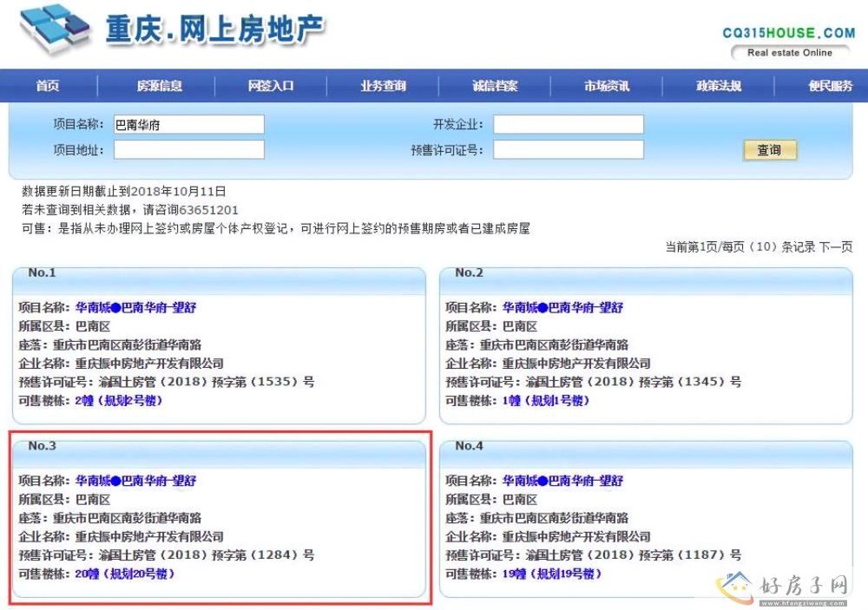Focus the 项目地址 input field

(188, 150)
